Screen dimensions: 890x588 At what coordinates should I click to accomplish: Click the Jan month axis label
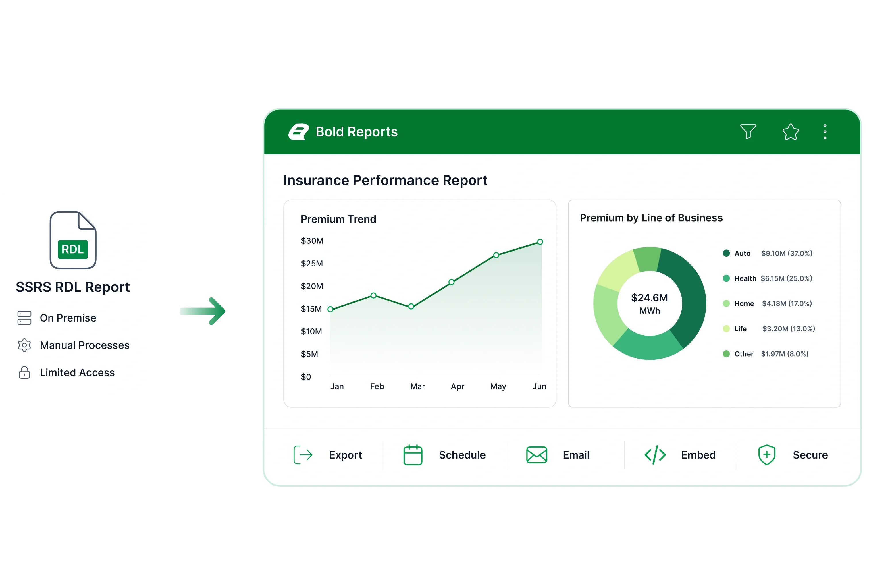tap(337, 386)
